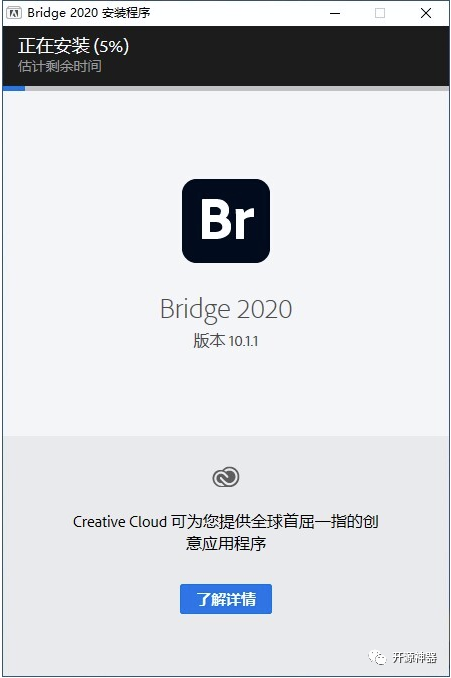Click the grayed-out maximize button
Viewport: 451px width, 678px height.
380,13
